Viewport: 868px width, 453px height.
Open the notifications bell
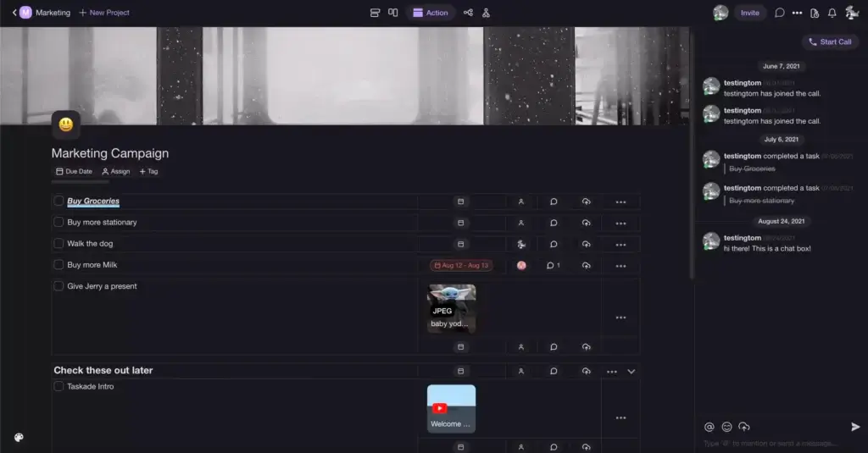click(832, 13)
